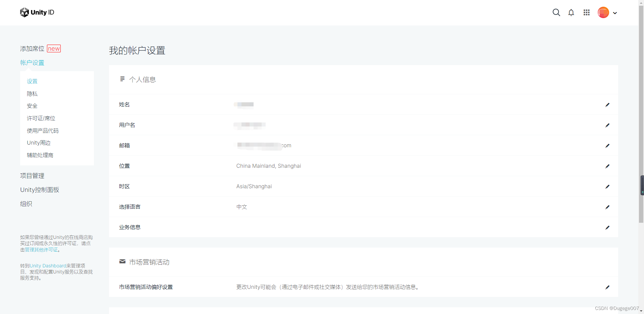This screenshot has width=644, height=314.
Task: Go to Unity控制面板 in sidebar
Action: click(40, 190)
